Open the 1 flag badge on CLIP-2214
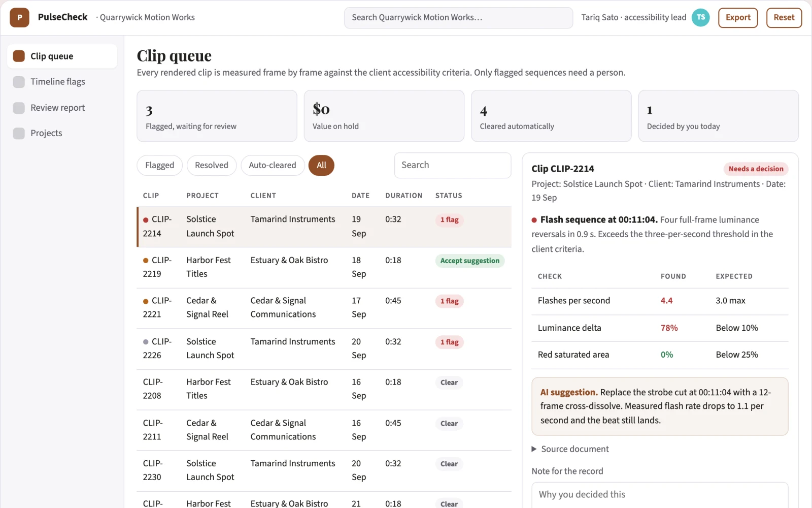This screenshot has width=812, height=508. tap(449, 220)
